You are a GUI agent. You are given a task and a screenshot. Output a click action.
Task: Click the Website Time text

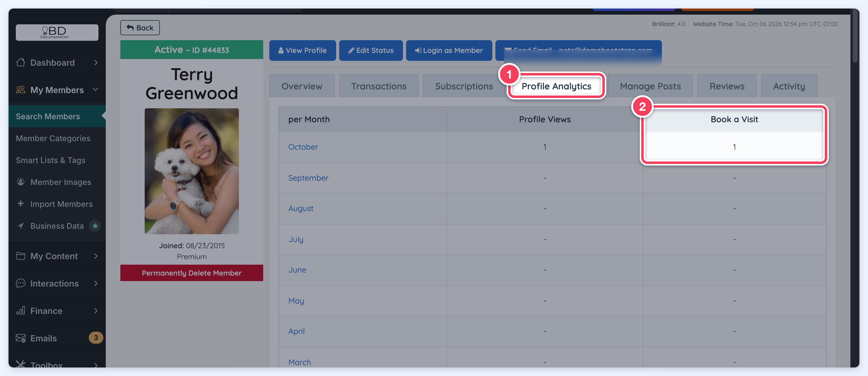(x=765, y=24)
